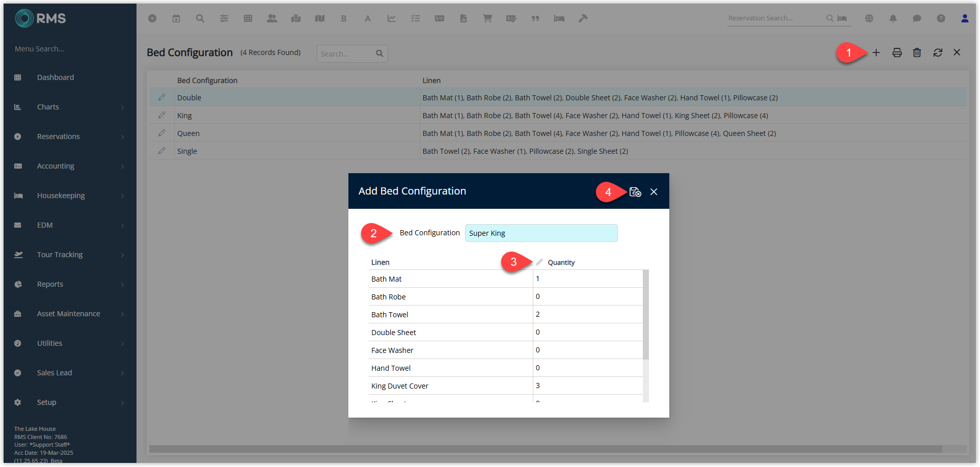This screenshot has height=467, width=980.
Task: Expand the Utilities menu
Action: point(70,343)
